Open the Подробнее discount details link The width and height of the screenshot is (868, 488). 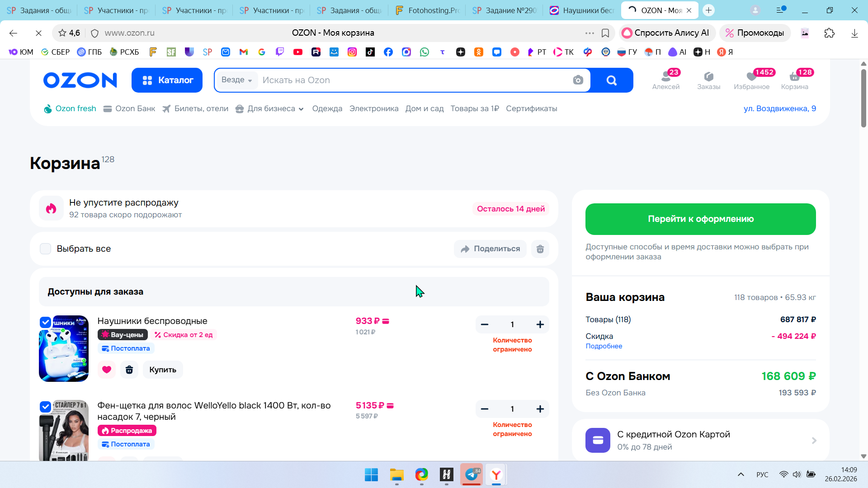(x=604, y=346)
